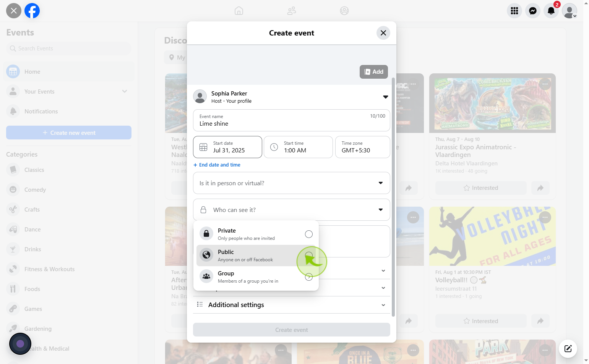Click the Fitness & Workouts icon
Image resolution: width=589 pixels, height=364 pixels.
coord(13,269)
